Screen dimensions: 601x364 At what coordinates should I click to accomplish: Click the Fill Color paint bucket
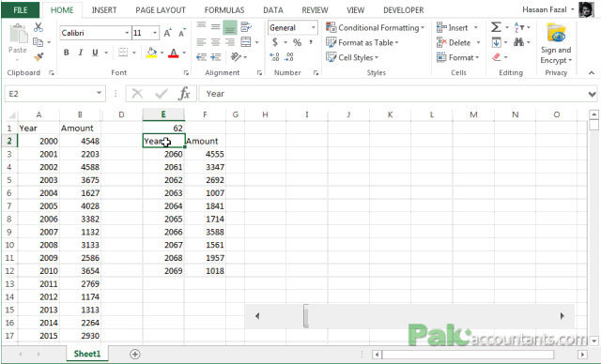pos(151,53)
